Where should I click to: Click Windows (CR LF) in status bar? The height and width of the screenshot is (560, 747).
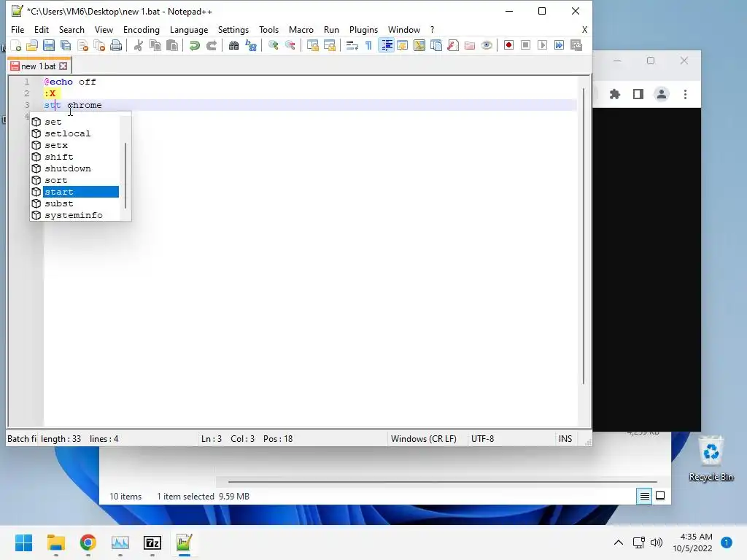424,438
